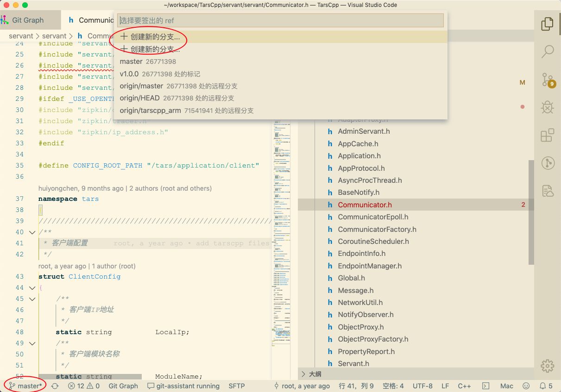
Task: Open the Run and Debug bug icon
Action: 548,107
